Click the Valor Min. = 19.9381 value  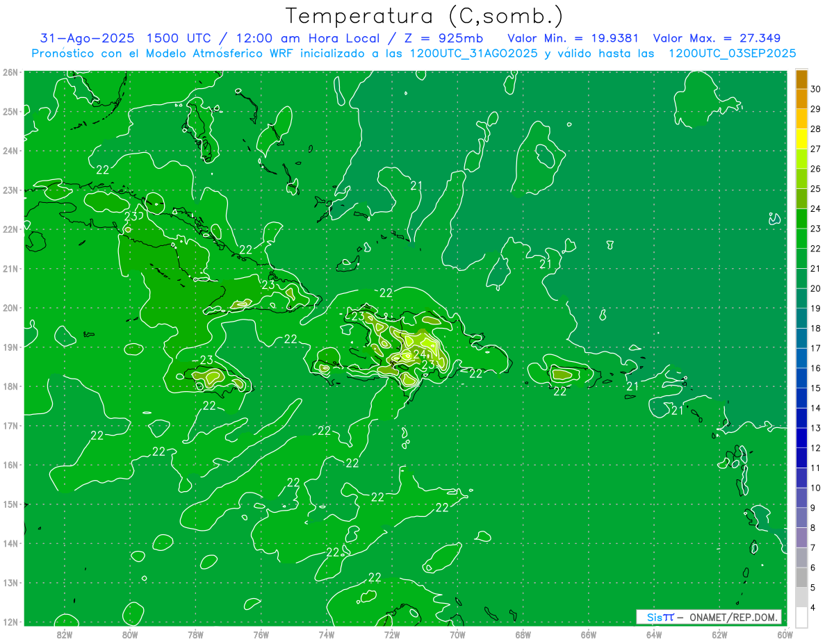(x=573, y=38)
